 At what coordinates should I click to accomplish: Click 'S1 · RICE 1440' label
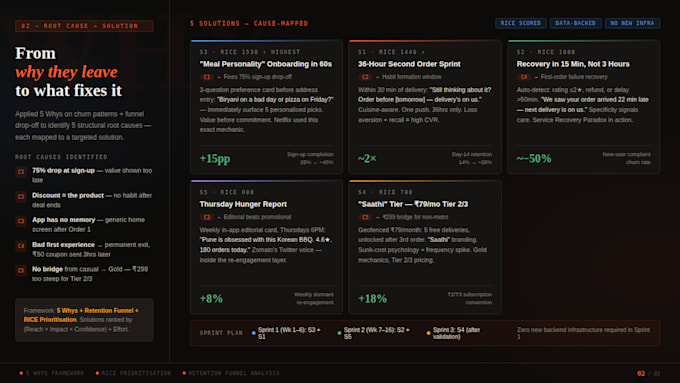click(x=391, y=52)
